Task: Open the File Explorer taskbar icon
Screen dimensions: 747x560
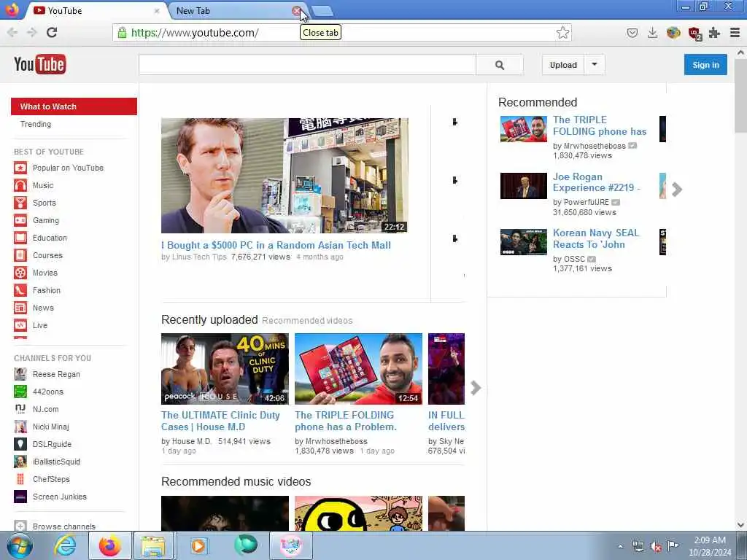Action: [x=153, y=545]
